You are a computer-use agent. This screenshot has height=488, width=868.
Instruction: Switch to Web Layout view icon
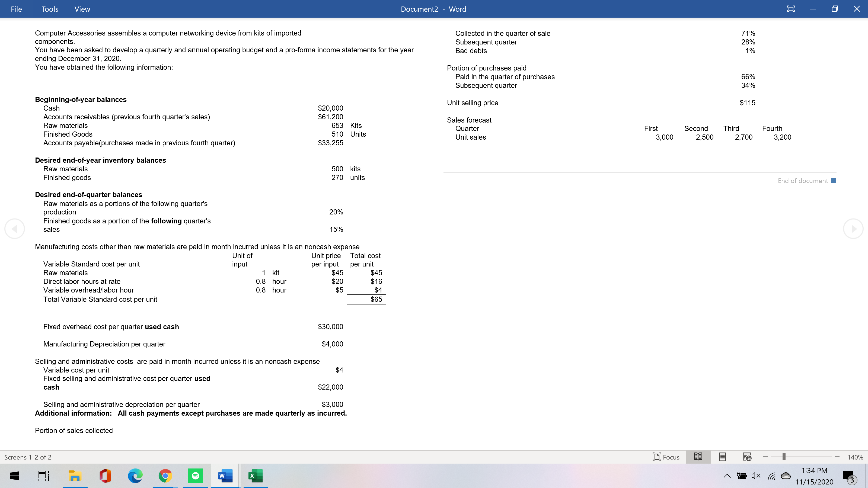[x=747, y=457]
